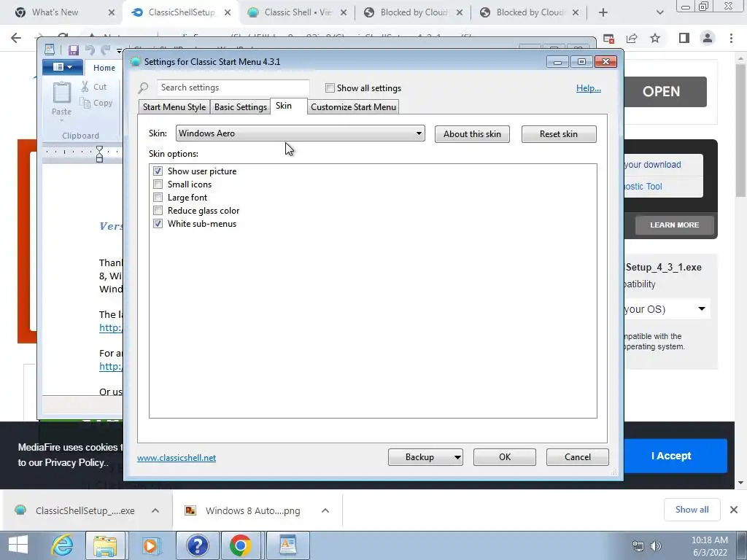
Task: Switch to Start Menu Style tab
Action: (x=174, y=106)
